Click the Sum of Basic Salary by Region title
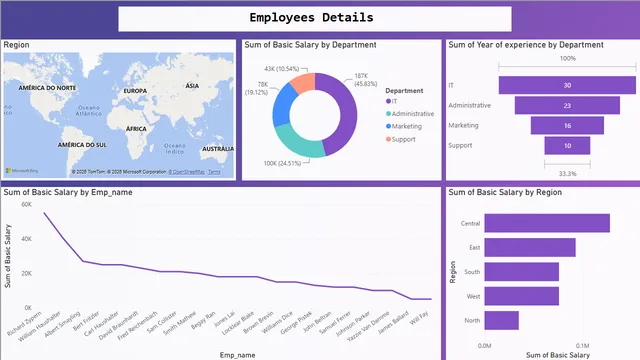This screenshot has height=360, width=640. click(505, 192)
